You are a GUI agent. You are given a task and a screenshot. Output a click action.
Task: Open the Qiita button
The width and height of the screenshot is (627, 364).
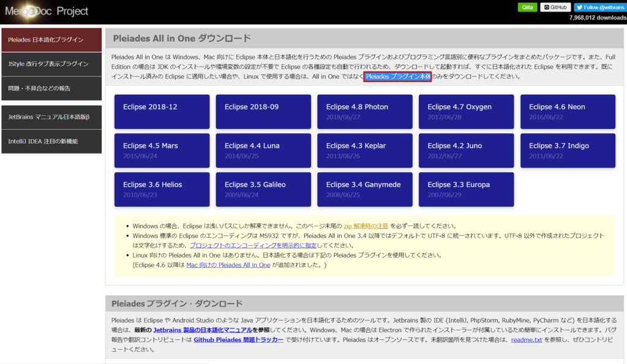tap(527, 7)
